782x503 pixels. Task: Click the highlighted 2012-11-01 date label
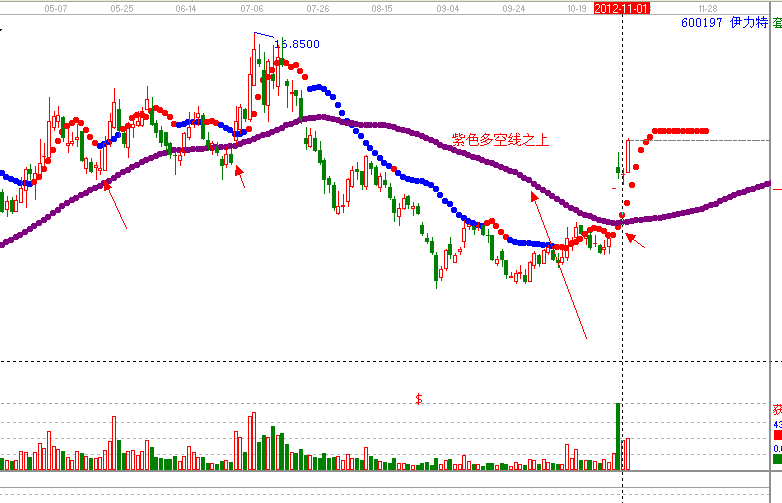[x=623, y=7]
